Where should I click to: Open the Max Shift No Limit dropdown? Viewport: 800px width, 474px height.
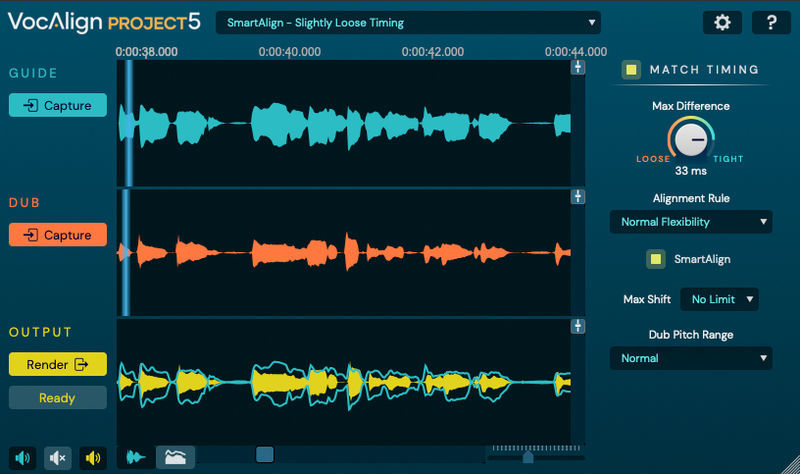point(719,300)
